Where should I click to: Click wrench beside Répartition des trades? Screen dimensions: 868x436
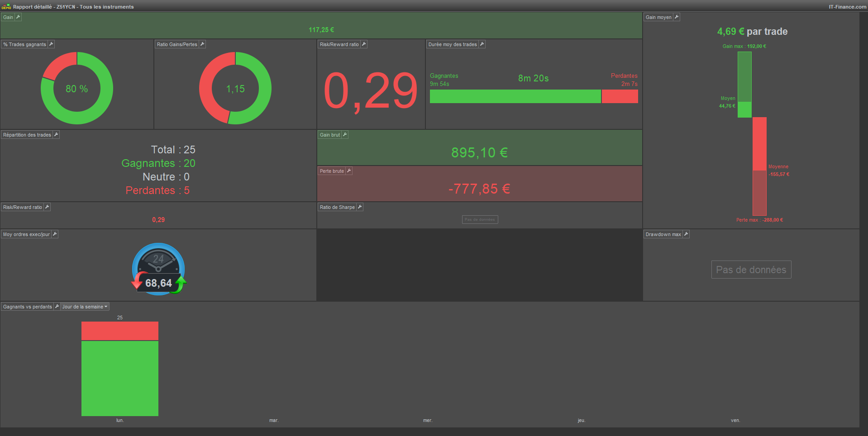pos(56,135)
